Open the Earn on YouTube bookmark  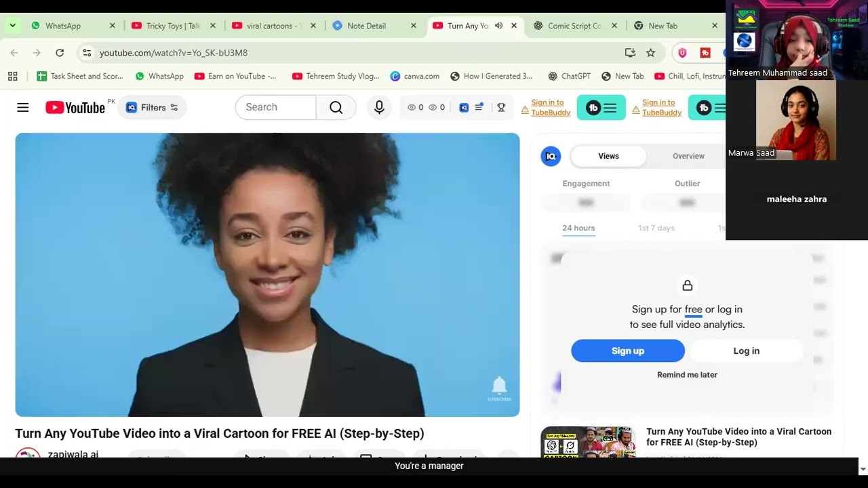coord(235,76)
